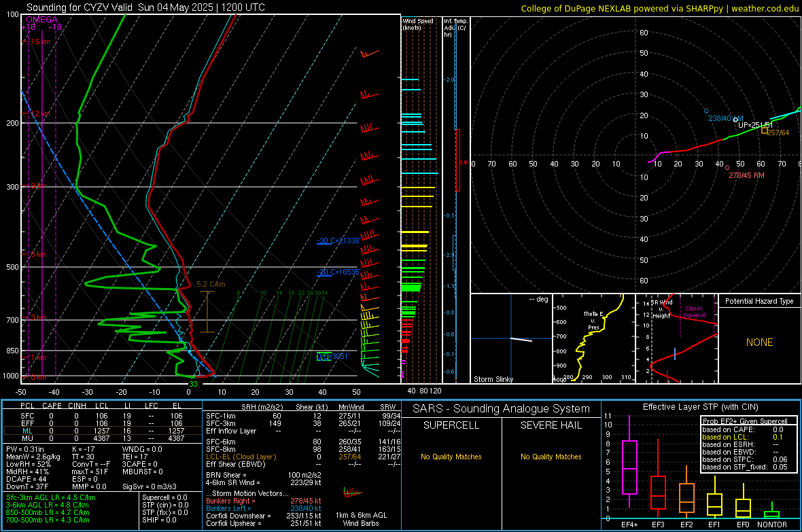Screen dimensions: 802x532
Task: Select the 'based on STP_fixed: 0.05' line
Action: tap(745, 467)
